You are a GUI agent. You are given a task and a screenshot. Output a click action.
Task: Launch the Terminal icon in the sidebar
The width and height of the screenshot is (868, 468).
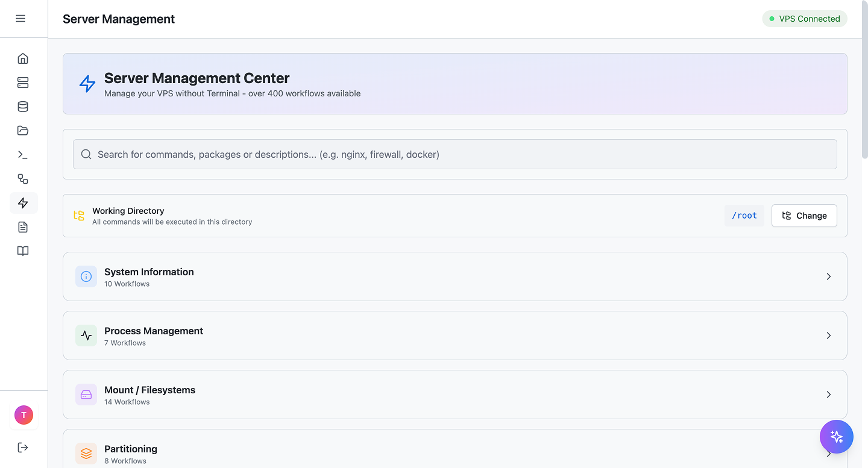click(23, 155)
